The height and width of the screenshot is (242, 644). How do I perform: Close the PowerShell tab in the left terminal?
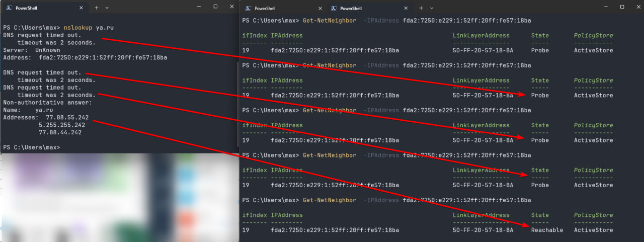pos(82,8)
